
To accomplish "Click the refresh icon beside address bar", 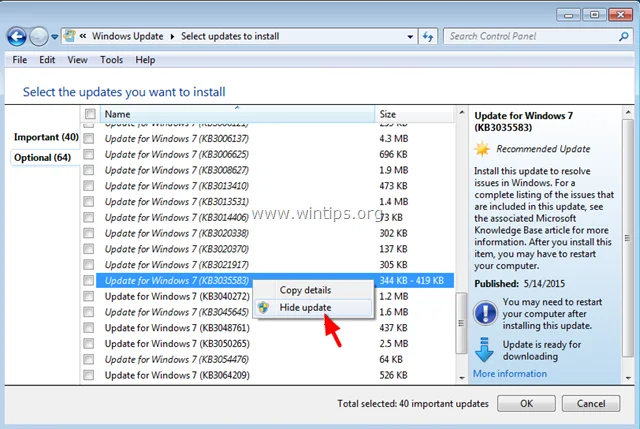I will pyautogui.click(x=428, y=37).
